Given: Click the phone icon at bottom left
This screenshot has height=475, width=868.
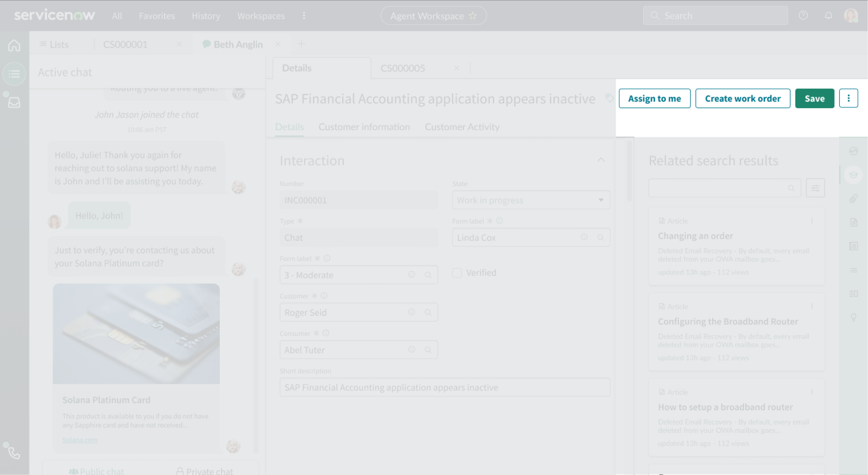Looking at the screenshot, I should tap(14, 453).
